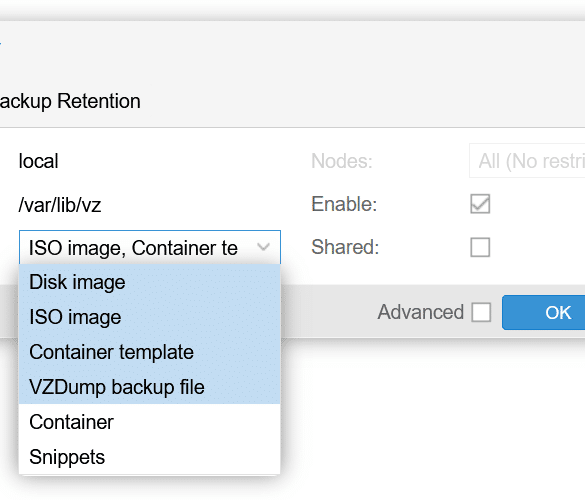Click the Shared label

click(345, 247)
